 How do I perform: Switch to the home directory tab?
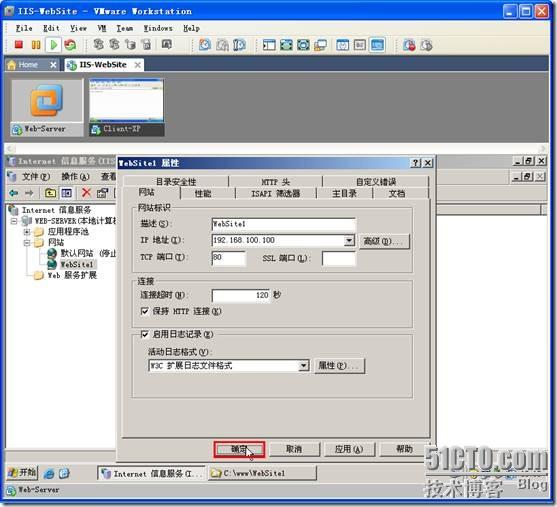(344, 193)
